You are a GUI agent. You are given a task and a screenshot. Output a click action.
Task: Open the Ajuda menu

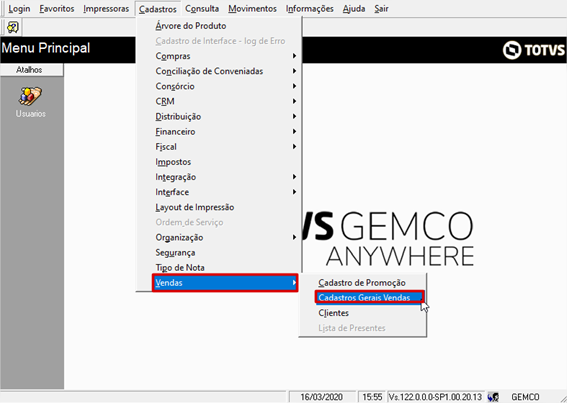click(x=354, y=9)
